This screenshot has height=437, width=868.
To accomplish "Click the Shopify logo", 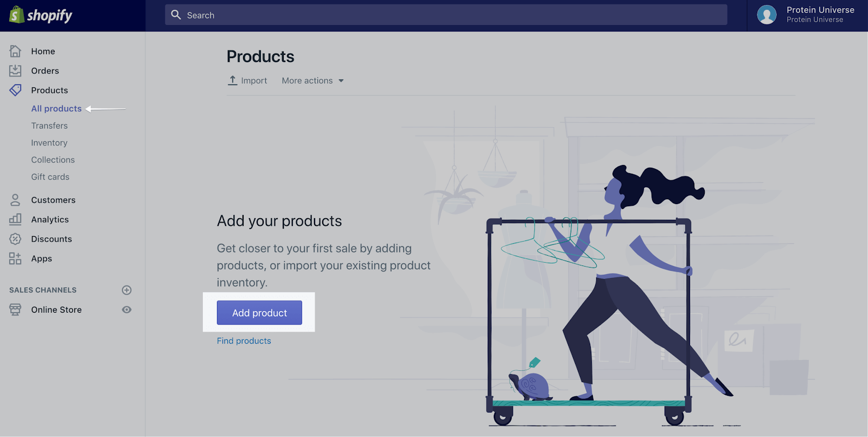I will 41,15.
